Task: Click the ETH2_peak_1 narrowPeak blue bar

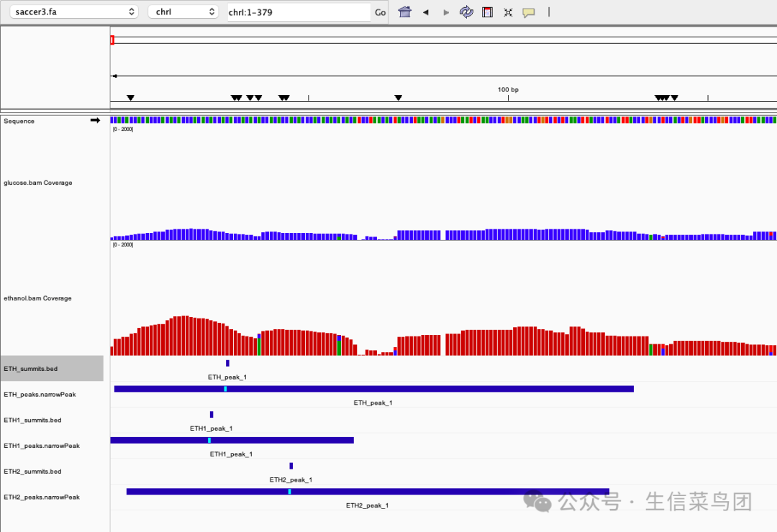Action: 368,492
